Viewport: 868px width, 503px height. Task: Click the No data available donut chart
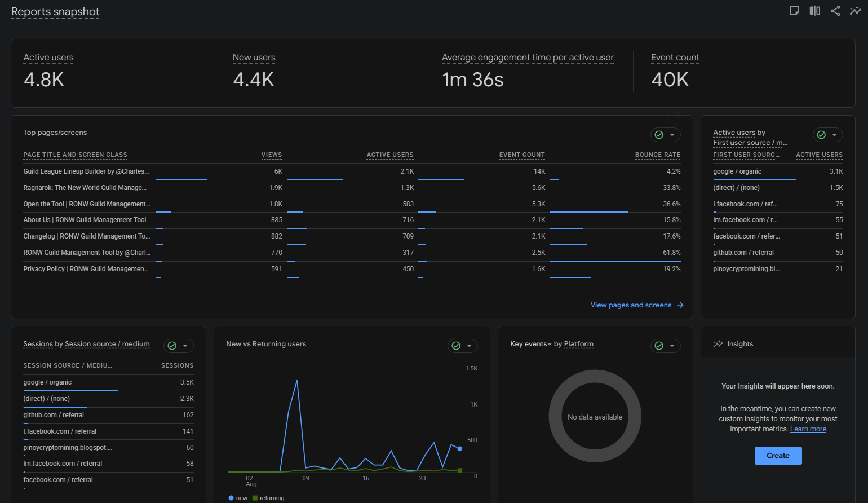click(595, 416)
